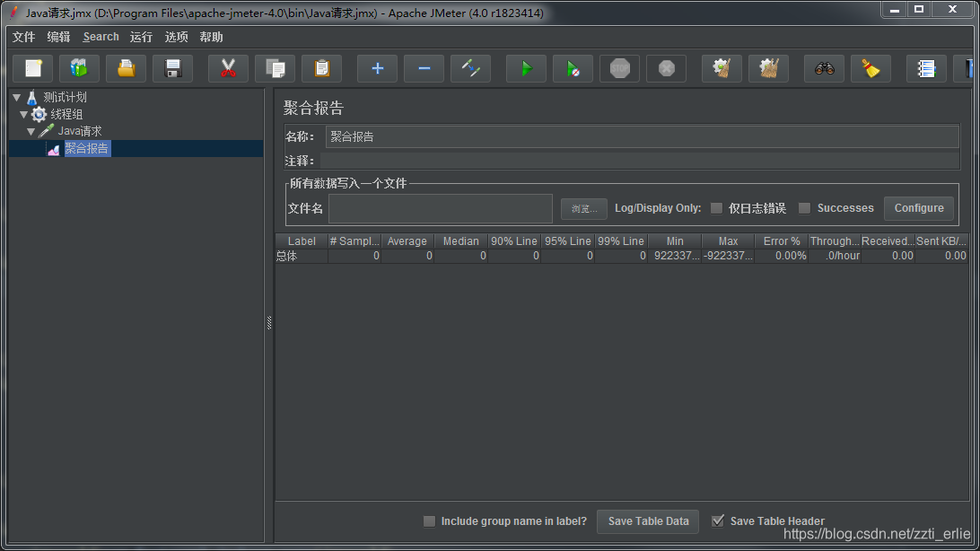This screenshot has height=551, width=980.
Task: Click the Save floppy disk icon
Action: pyautogui.click(x=173, y=68)
